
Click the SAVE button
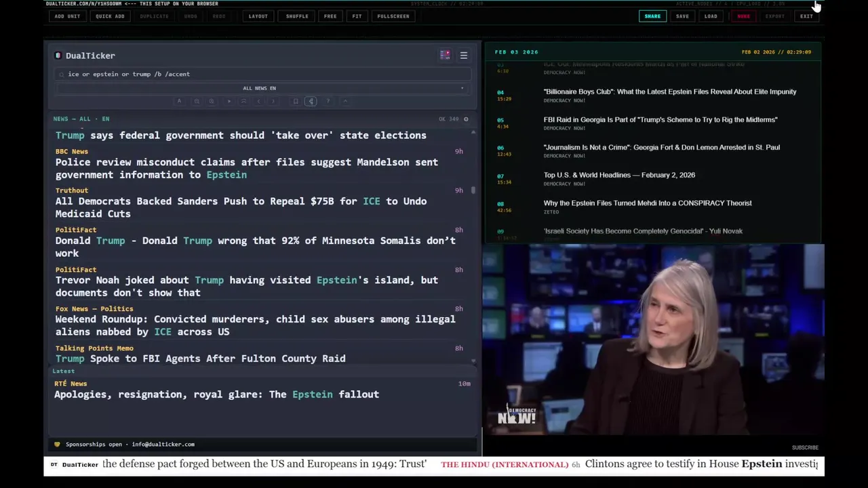[682, 16]
